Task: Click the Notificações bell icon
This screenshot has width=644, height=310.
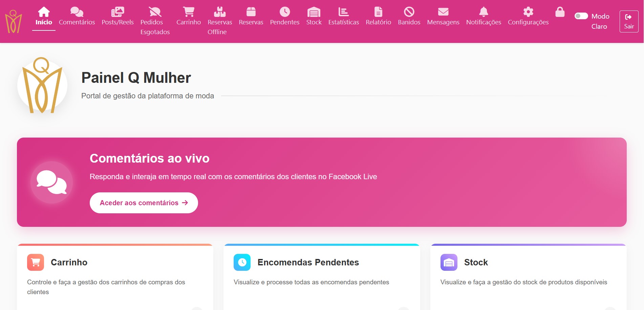Action: 484,12
